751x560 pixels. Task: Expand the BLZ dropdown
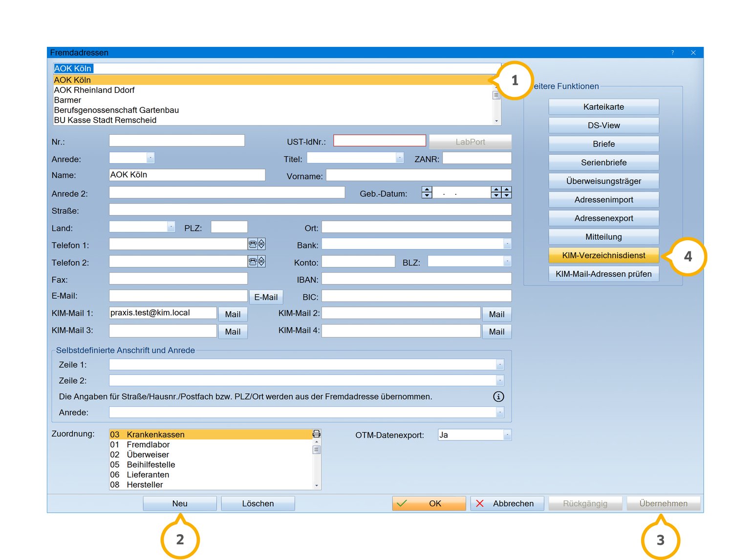click(507, 261)
